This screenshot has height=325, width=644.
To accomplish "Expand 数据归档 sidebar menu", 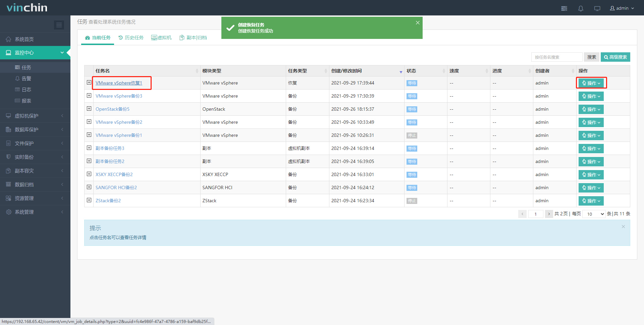I will (x=35, y=184).
